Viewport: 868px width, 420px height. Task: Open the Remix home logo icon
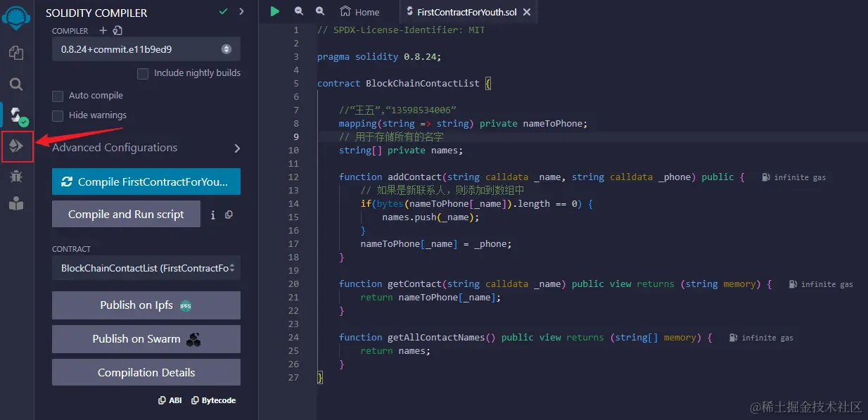click(x=16, y=18)
